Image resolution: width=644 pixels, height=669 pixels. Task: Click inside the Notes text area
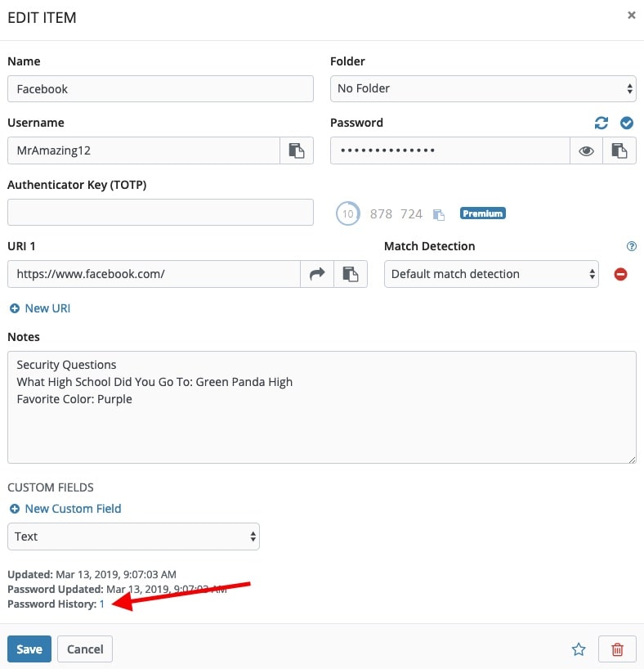322,407
